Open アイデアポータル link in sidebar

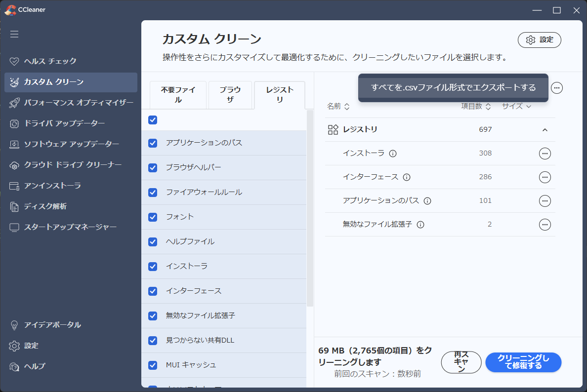(71, 325)
